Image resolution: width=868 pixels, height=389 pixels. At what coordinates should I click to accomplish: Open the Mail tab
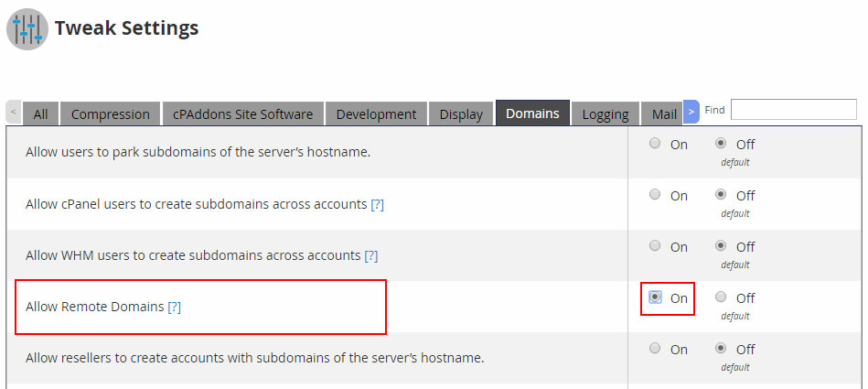tap(663, 114)
